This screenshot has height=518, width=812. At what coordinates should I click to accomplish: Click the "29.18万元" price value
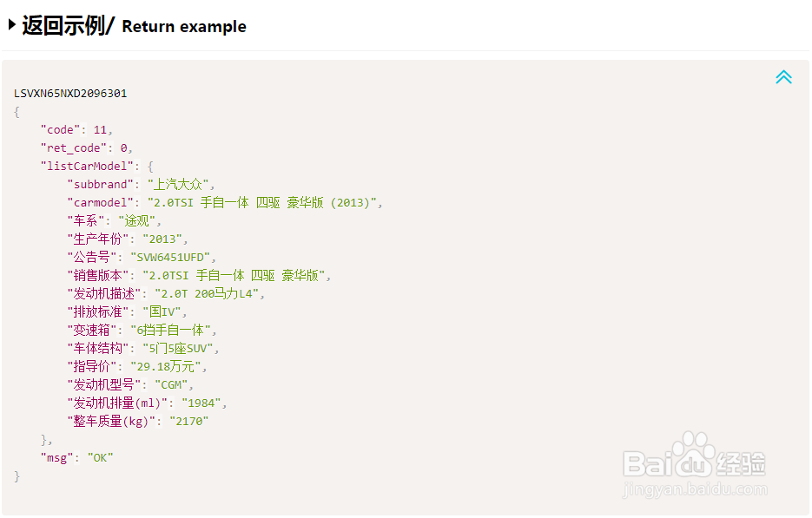166,366
